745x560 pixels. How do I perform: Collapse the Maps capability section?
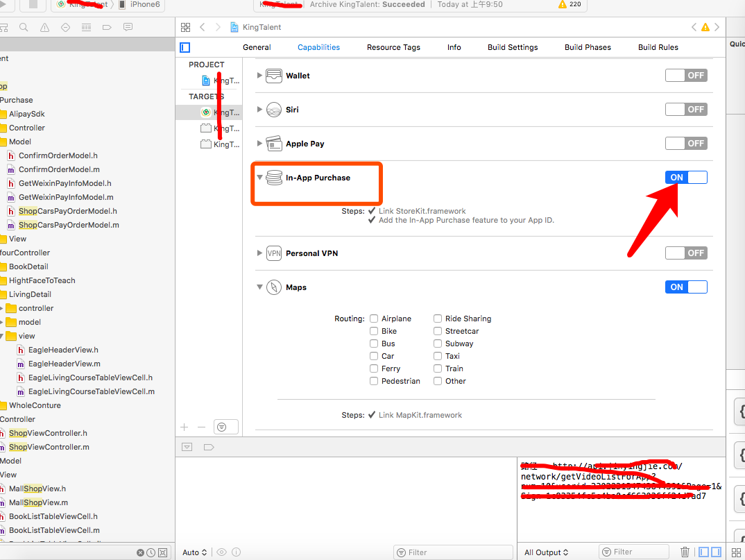click(x=259, y=287)
